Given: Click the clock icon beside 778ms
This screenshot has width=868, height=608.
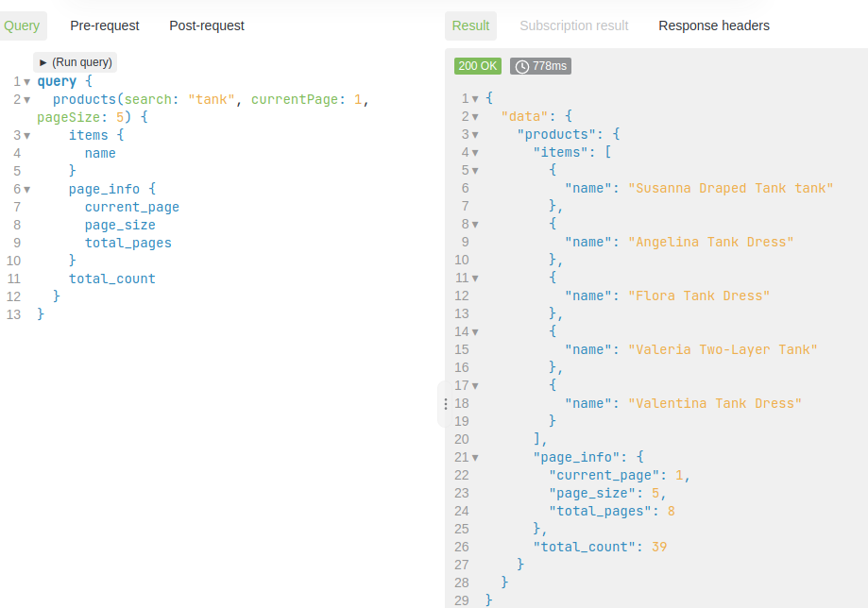Looking at the screenshot, I should pos(523,66).
